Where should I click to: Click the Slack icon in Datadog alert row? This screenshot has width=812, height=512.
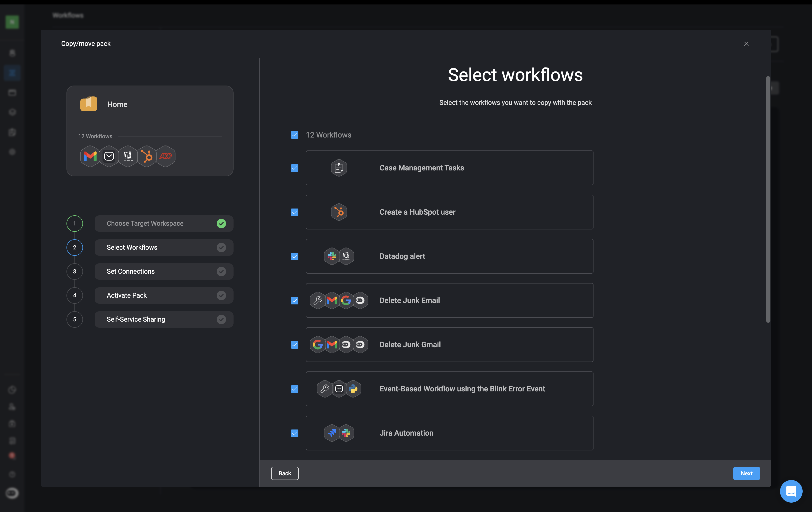pyautogui.click(x=332, y=256)
